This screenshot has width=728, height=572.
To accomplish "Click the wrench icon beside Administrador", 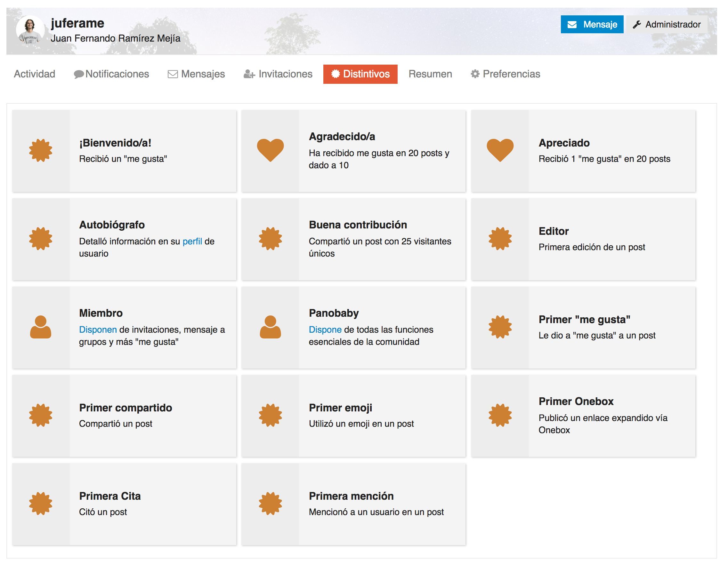I will (x=637, y=24).
